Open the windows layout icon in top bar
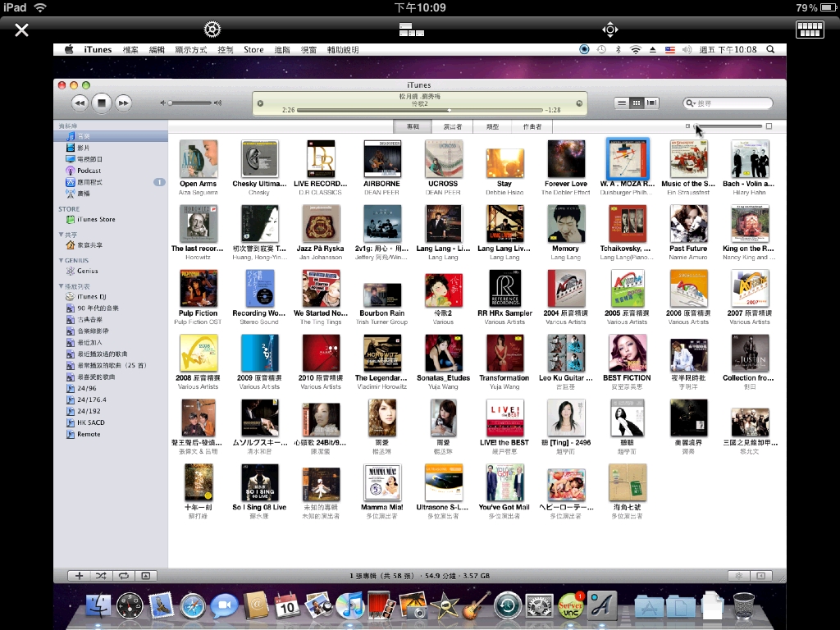Screen dimensions: 840x630 412,30
